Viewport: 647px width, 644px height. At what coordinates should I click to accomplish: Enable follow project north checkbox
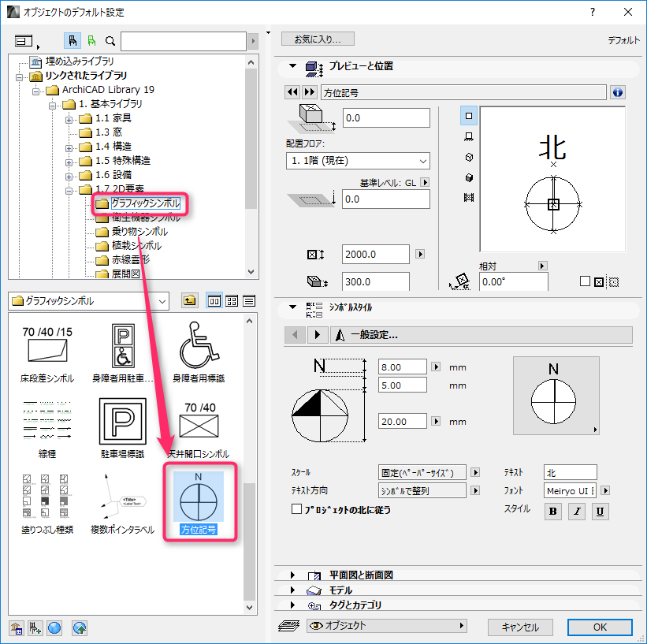click(x=296, y=509)
